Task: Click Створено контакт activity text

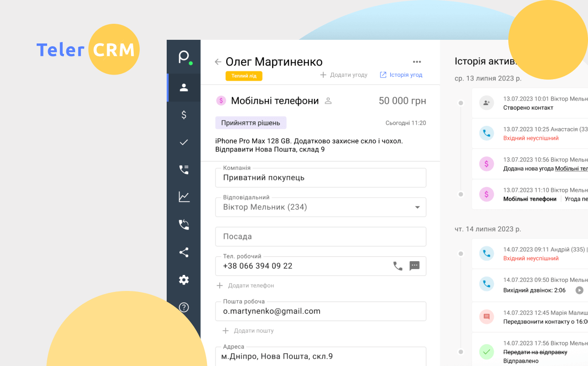Action: tap(528, 108)
